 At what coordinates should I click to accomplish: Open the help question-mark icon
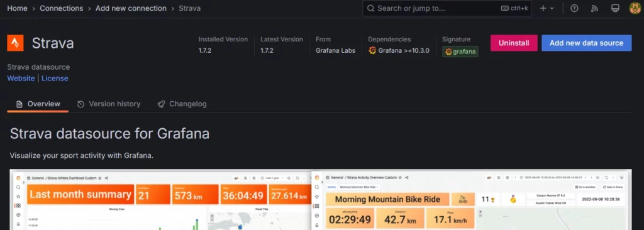[x=575, y=8]
